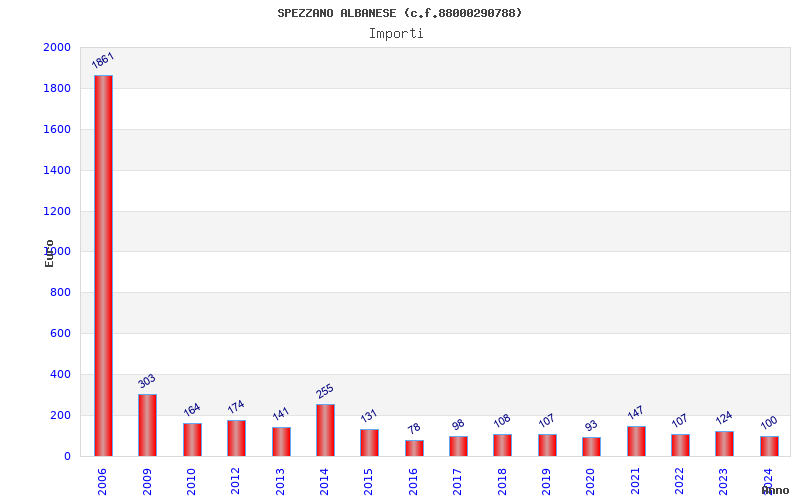Click the x-axis year label 2022
800x500 pixels.
(x=679, y=482)
